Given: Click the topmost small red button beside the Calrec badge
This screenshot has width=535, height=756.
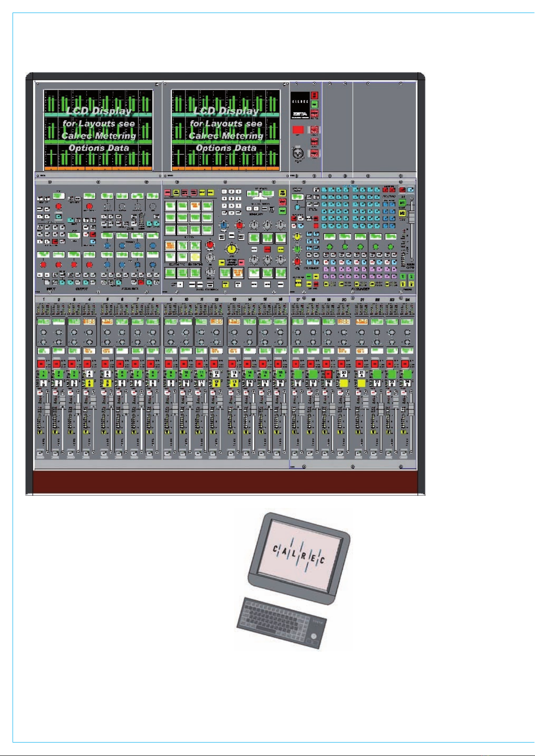Looking at the screenshot, I should [x=314, y=95].
